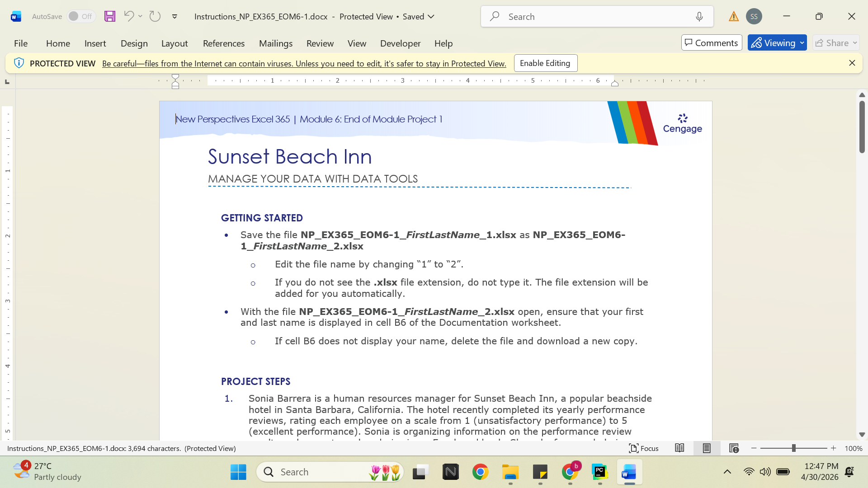Click zoom out minus icon
This screenshot has height=488, width=868.
[754, 448]
